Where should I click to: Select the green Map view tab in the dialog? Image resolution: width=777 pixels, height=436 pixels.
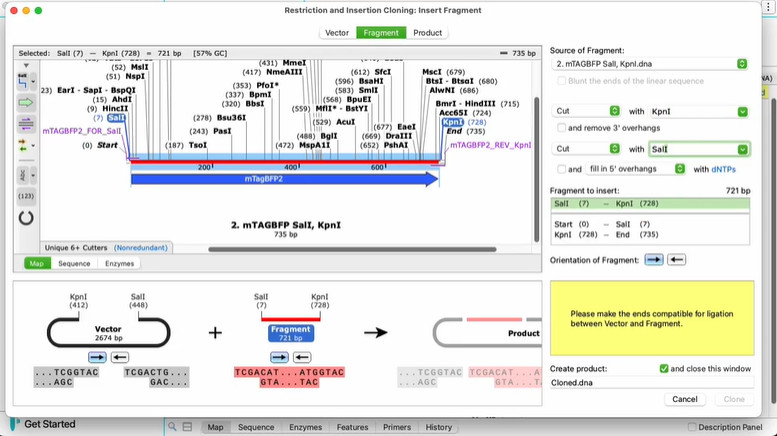37,264
